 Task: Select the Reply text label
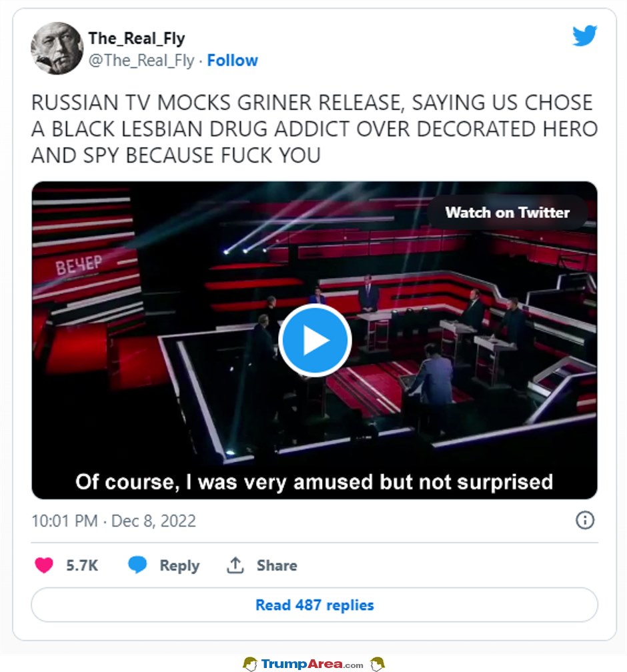[x=179, y=565]
